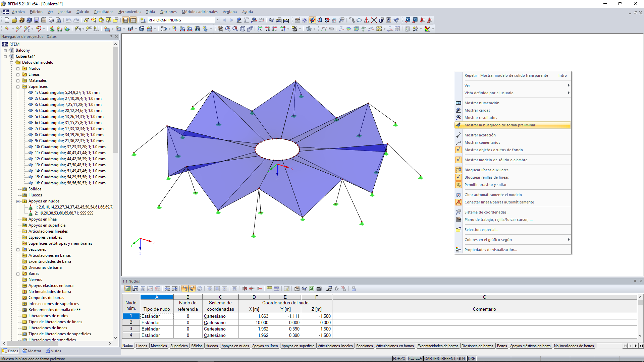Open the RF-FORM-FINDING module dropdown
644x362 pixels.
[217, 20]
